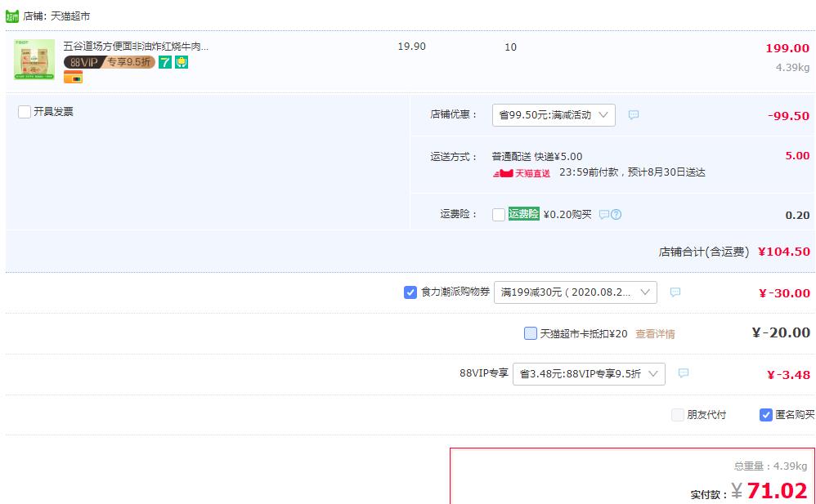Click the item quantity 10
The width and height of the screenshot is (816, 504).
(510, 47)
